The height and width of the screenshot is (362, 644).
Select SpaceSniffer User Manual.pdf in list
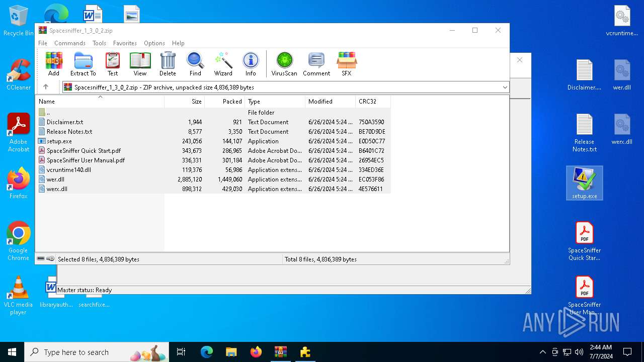tap(213, 160)
